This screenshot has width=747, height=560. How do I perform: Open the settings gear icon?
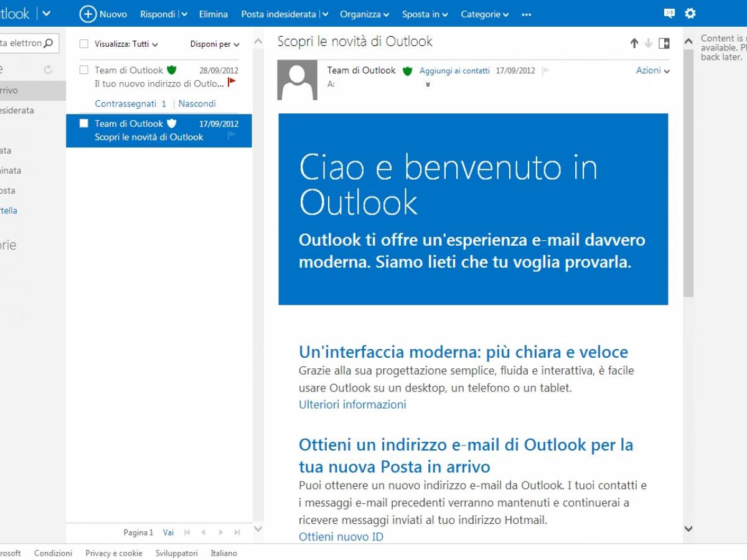[690, 13]
